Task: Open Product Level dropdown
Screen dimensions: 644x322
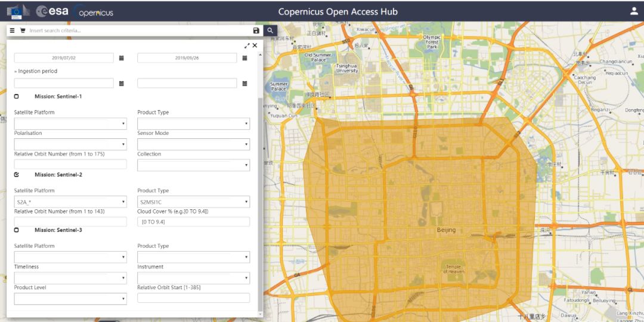Action: [70, 299]
